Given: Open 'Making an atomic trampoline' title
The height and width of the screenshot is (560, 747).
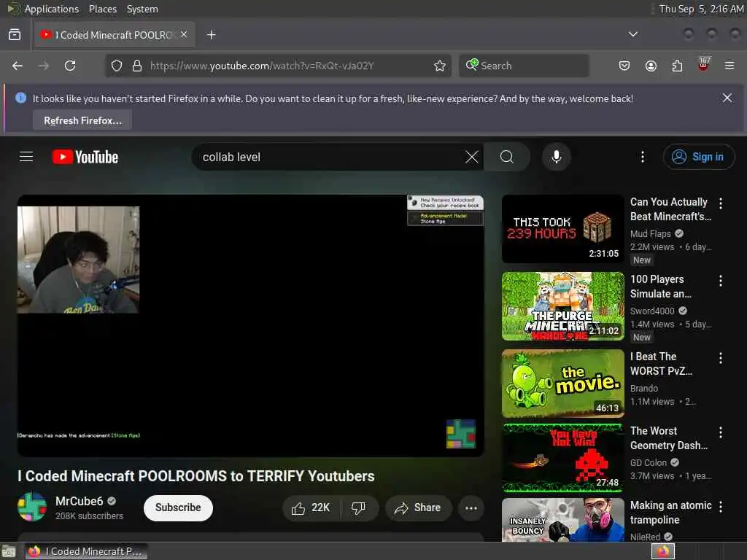Looking at the screenshot, I should click(x=671, y=512).
